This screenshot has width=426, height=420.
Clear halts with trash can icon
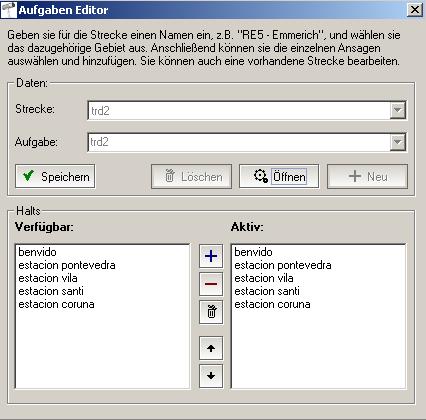[x=211, y=312]
